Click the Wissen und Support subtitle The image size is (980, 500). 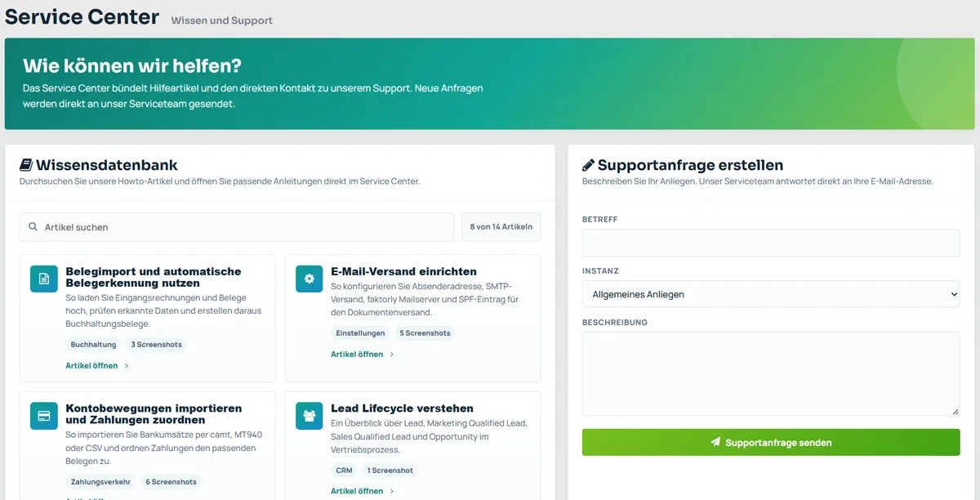[x=222, y=20]
